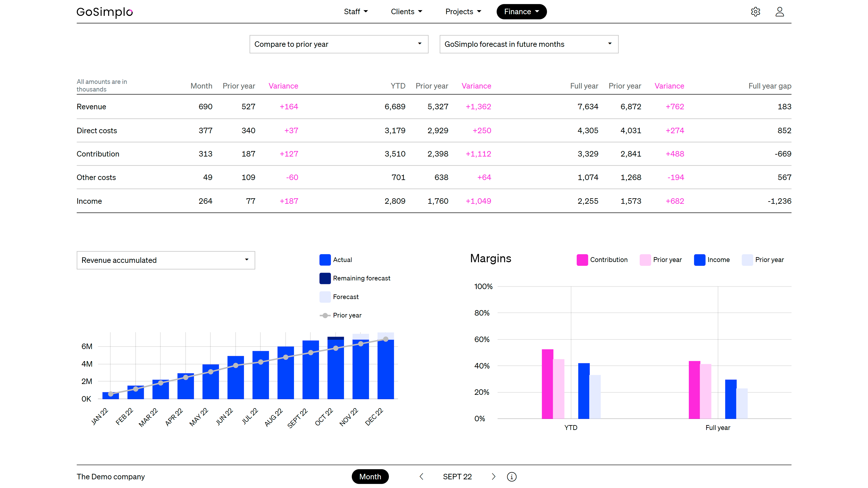Open the Staff menu
Viewport: 868px width, 488px height.
point(355,11)
